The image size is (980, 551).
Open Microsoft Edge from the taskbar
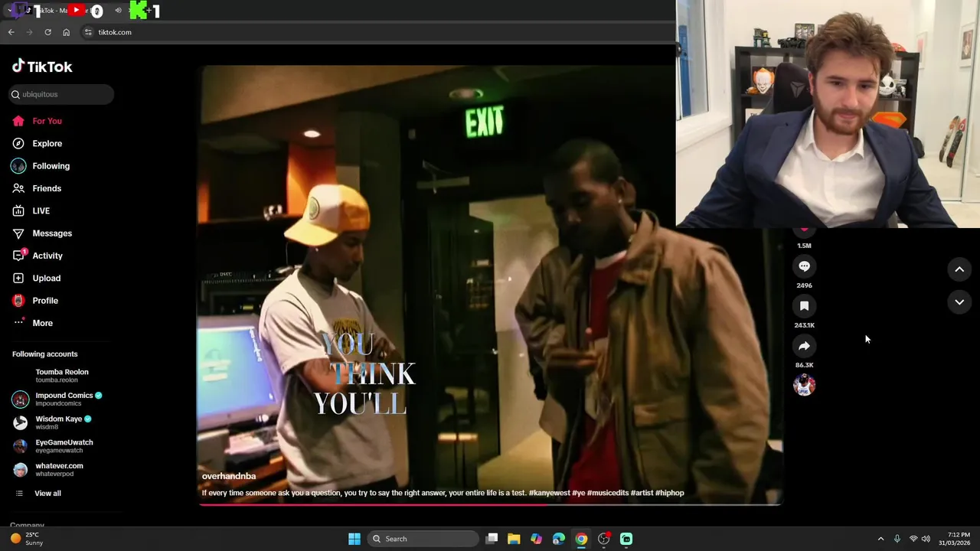point(559,539)
